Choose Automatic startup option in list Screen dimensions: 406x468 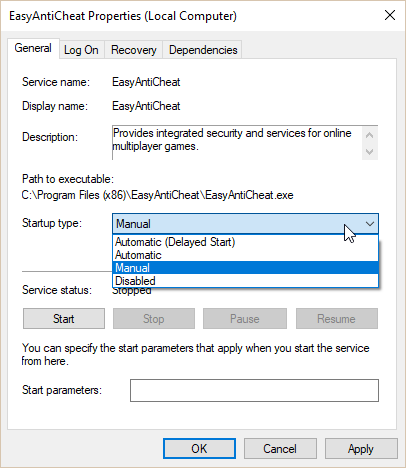click(245, 255)
